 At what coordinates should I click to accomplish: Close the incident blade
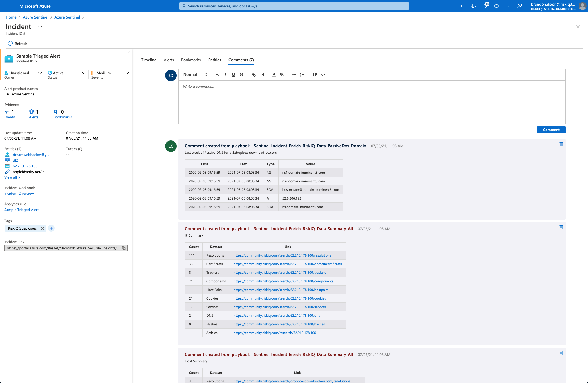578,27
